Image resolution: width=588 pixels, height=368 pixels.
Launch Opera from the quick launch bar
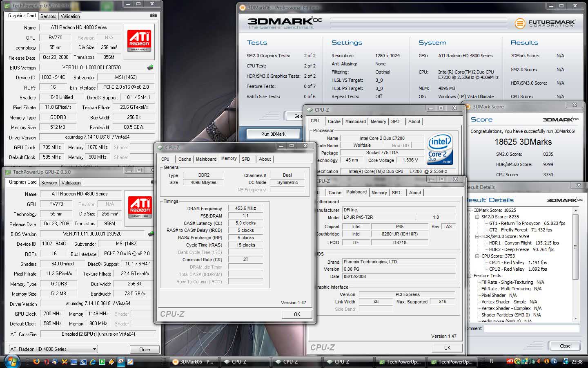[x=47, y=361]
